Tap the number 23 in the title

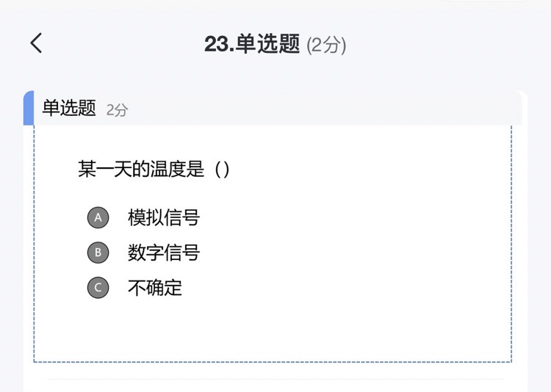pyautogui.click(x=217, y=45)
